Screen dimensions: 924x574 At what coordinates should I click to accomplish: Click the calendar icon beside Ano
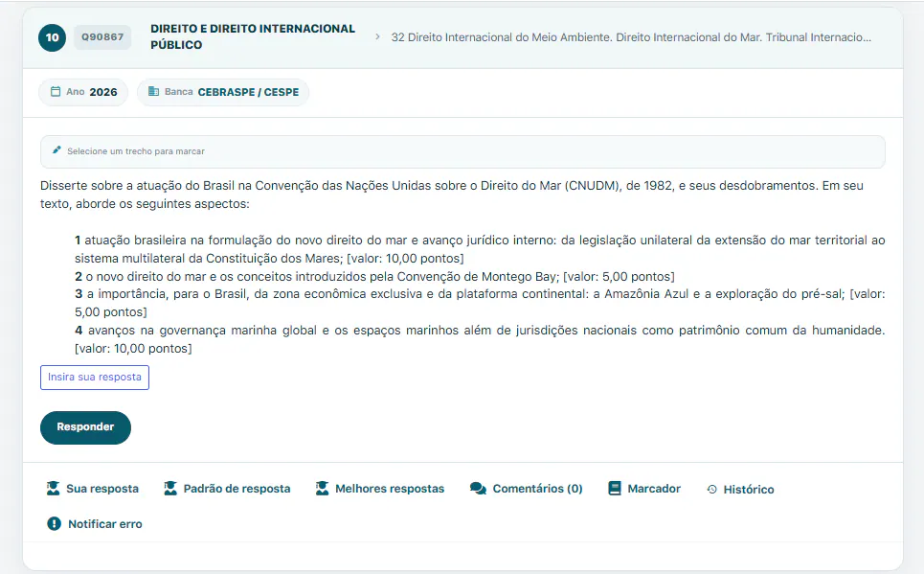[x=56, y=91]
